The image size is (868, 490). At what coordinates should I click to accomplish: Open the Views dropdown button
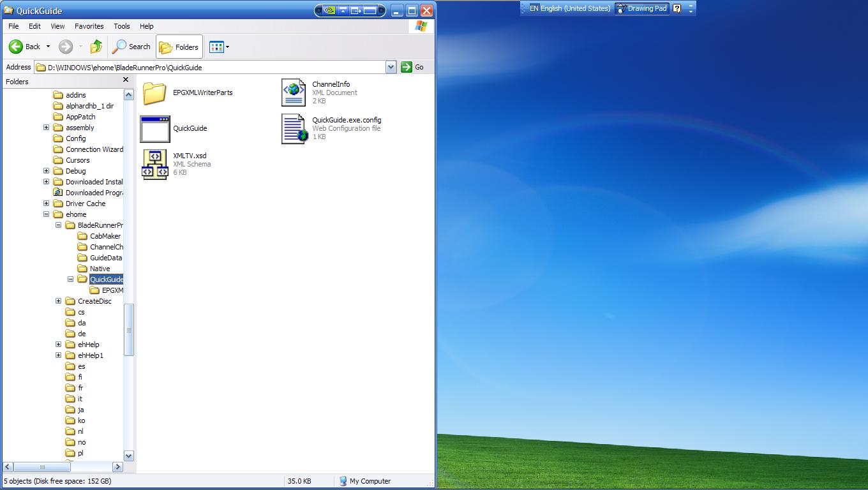pyautogui.click(x=219, y=47)
